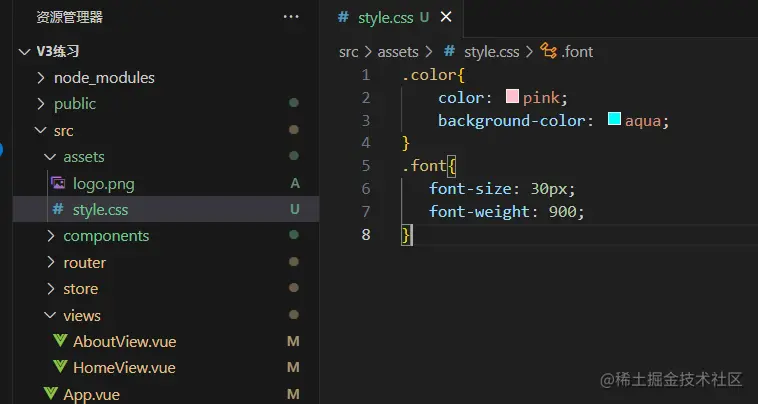The height and width of the screenshot is (404, 758).
Task: Click line number 1 in the gutter
Action: pyautogui.click(x=365, y=75)
